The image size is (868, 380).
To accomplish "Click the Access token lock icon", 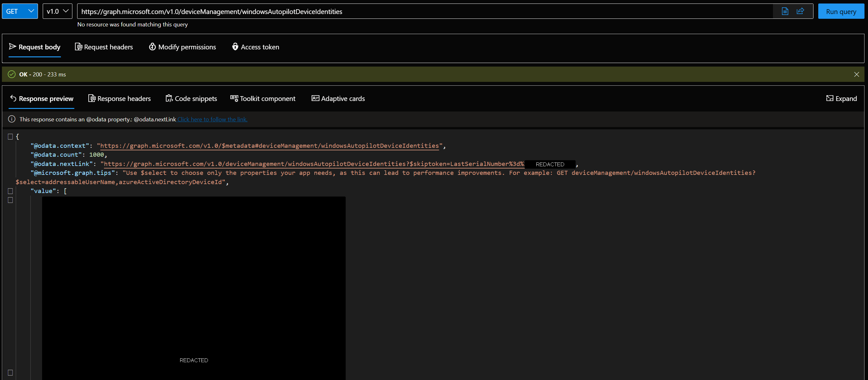I will point(235,47).
